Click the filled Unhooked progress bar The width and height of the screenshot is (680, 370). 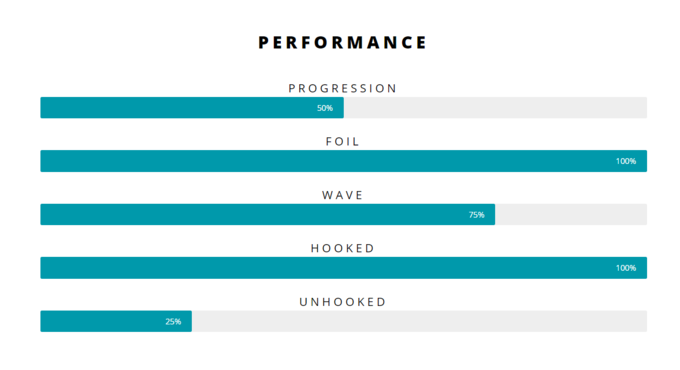point(116,321)
